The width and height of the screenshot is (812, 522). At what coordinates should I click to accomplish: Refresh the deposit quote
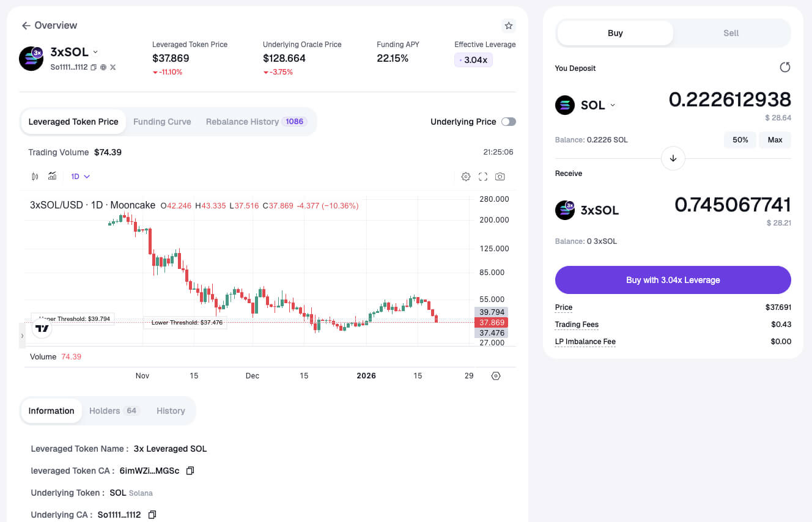click(x=785, y=67)
